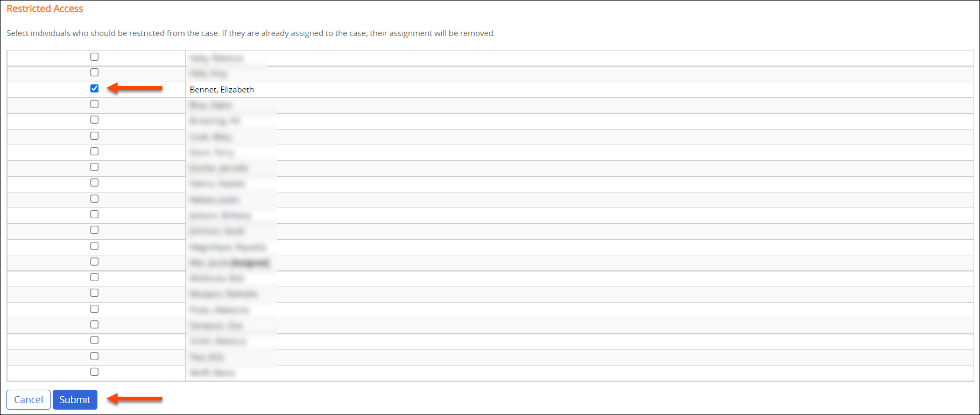The height and width of the screenshot is (415, 980).
Task: Tick the first checkbox in the list
Action: 95,57
